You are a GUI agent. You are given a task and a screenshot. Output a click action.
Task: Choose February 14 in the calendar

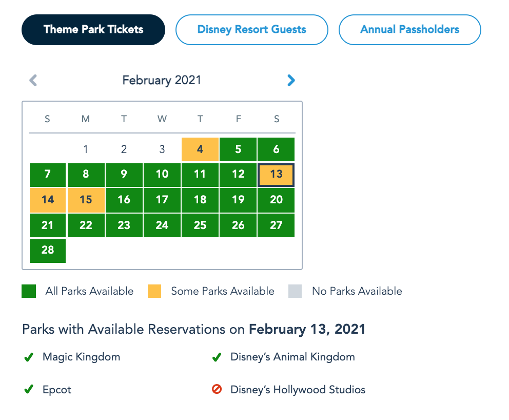click(x=48, y=200)
